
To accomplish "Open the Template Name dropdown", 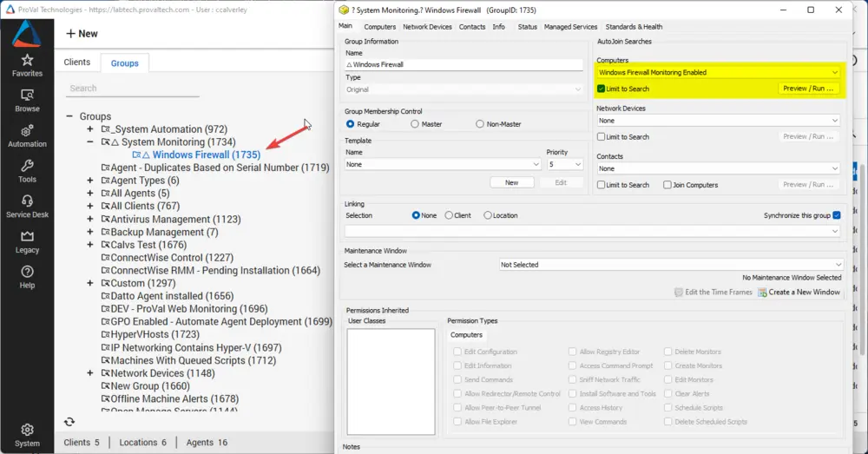I will click(x=443, y=164).
